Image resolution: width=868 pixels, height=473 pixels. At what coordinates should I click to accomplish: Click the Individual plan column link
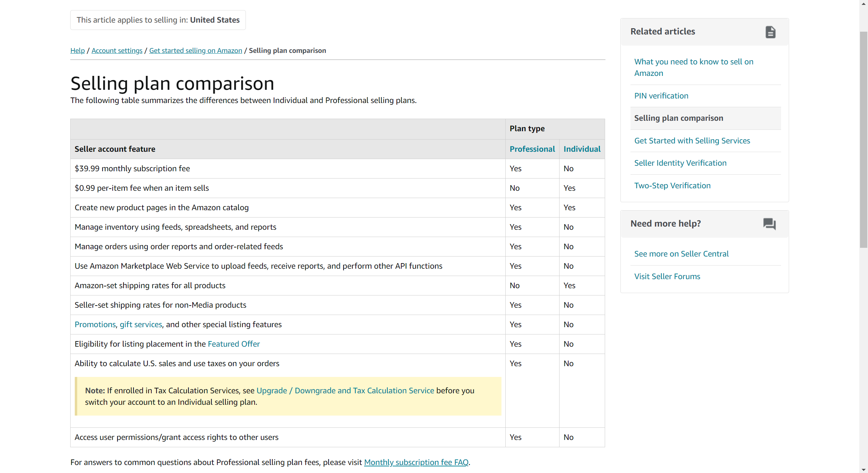point(582,149)
